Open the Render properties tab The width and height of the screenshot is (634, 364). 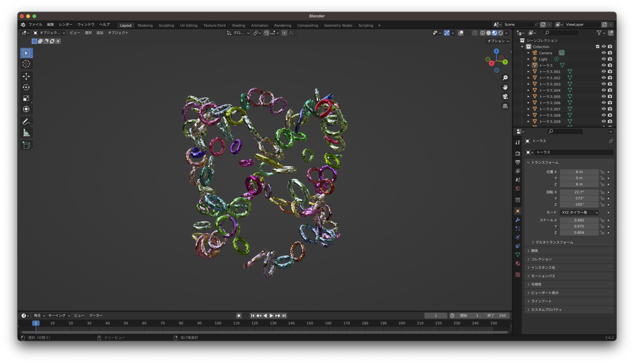coord(518,153)
